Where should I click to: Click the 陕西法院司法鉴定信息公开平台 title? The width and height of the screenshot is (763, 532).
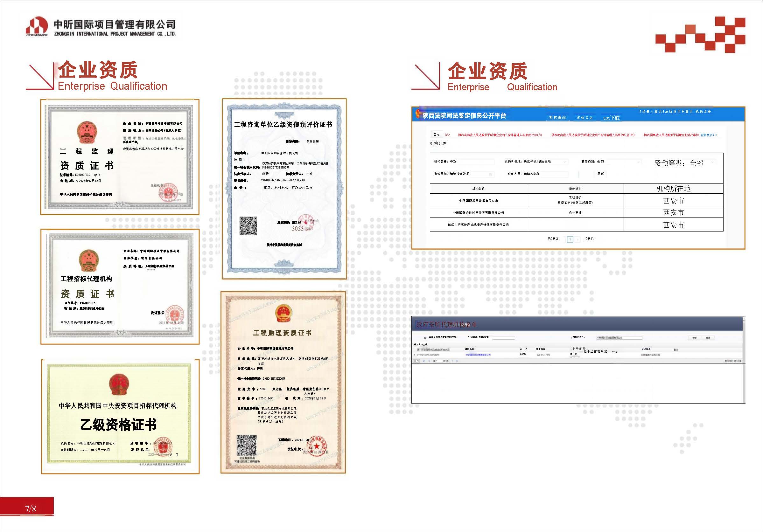tap(464, 115)
